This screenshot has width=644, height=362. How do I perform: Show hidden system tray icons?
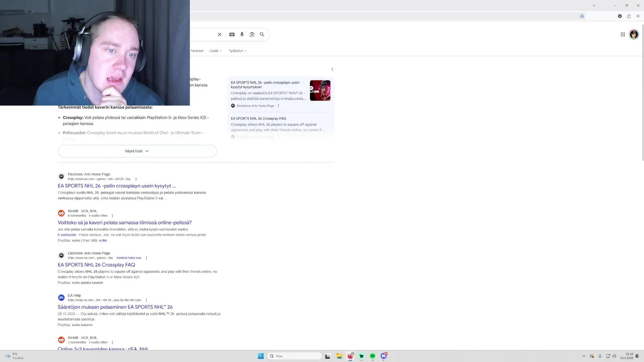(x=584, y=356)
